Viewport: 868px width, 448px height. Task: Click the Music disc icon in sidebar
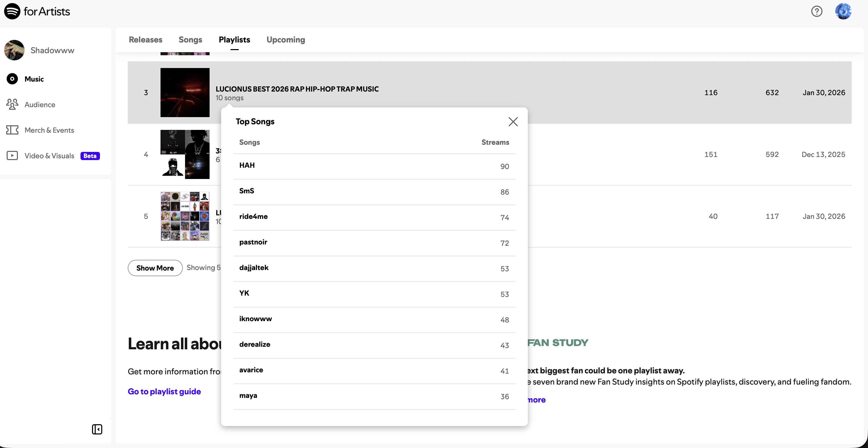click(x=12, y=79)
